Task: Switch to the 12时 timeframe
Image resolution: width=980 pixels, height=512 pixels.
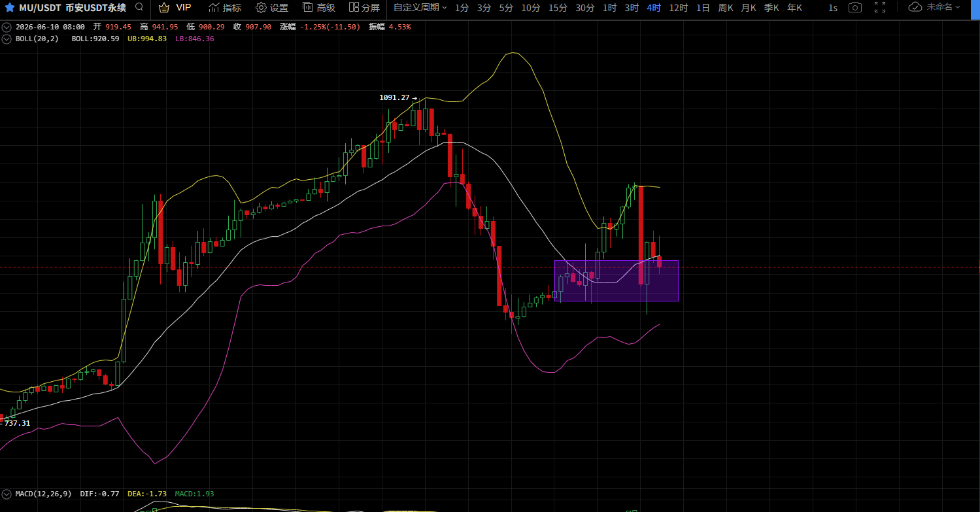Action: pyautogui.click(x=679, y=7)
